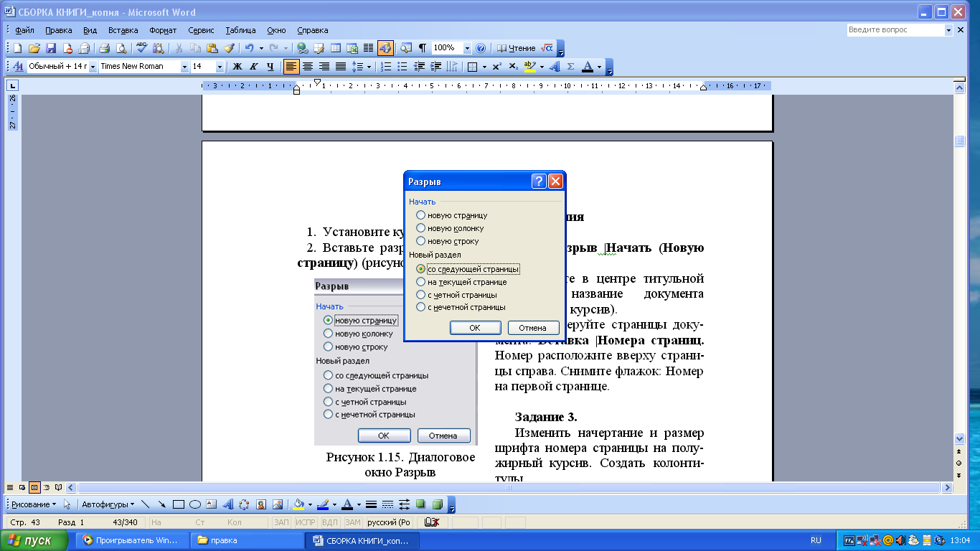Viewport: 980px width, 551px height.
Task: Choose 'новую страницу' in Разрыв dialog
Action: (452, 215)
